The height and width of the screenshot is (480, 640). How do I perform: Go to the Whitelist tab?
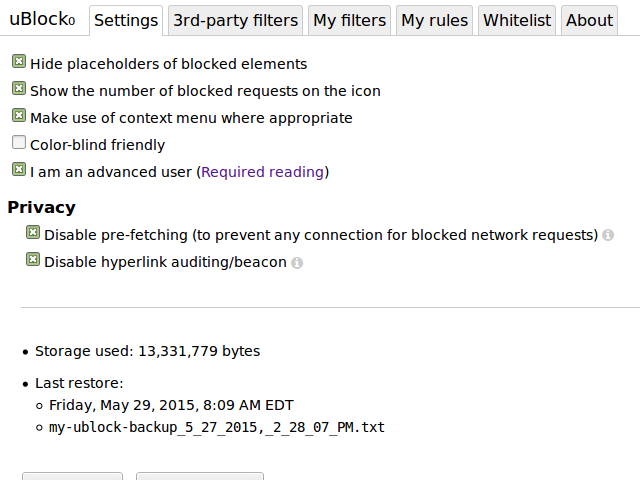pos(517,20)
